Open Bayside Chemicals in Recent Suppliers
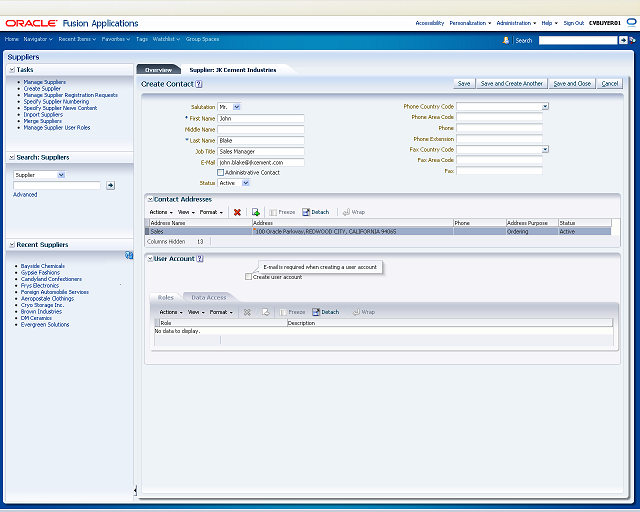The height and width of the screenshot is (512, 640). [42, 266]
